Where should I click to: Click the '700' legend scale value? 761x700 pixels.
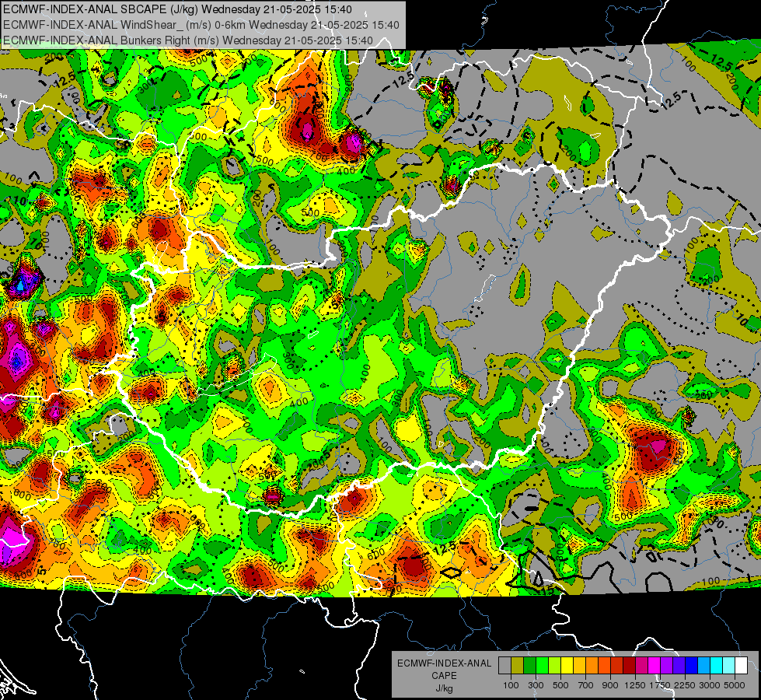click(586, 685)
